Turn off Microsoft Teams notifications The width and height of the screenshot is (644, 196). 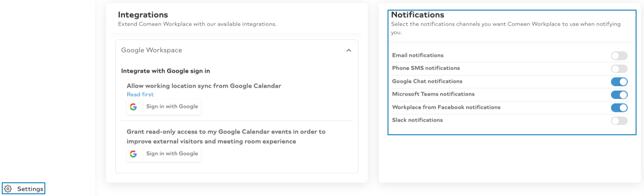619,95
